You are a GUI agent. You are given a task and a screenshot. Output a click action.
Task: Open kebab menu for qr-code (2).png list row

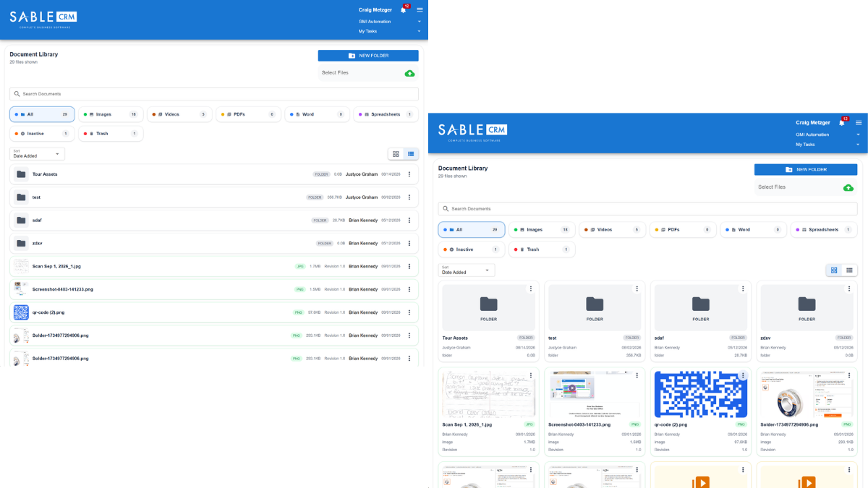409,312
